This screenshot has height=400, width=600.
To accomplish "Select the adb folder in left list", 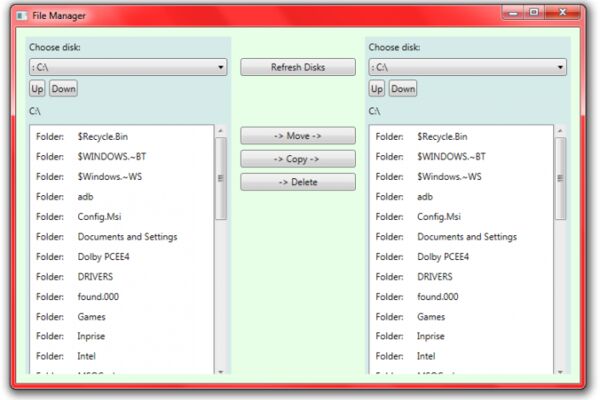I will pos(122,197).
